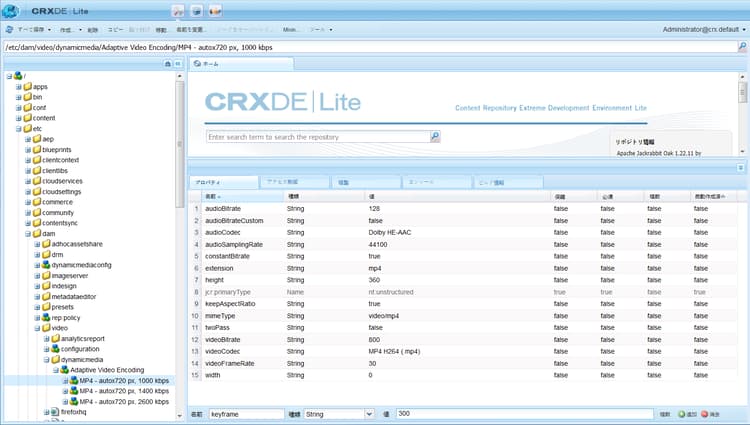Click the icon of MP4 autox720 1400 kbps node
Image resolution: width=750 pixels, height=425 pixels.
click(74, 391)
